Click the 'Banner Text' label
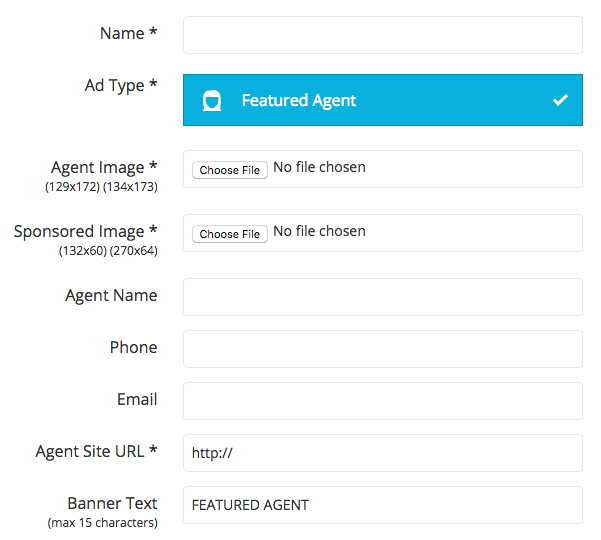 (x=113, y=503)
